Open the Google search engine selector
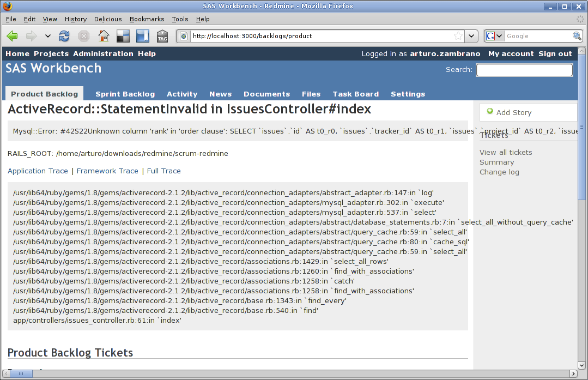 (x=494, y=36)
